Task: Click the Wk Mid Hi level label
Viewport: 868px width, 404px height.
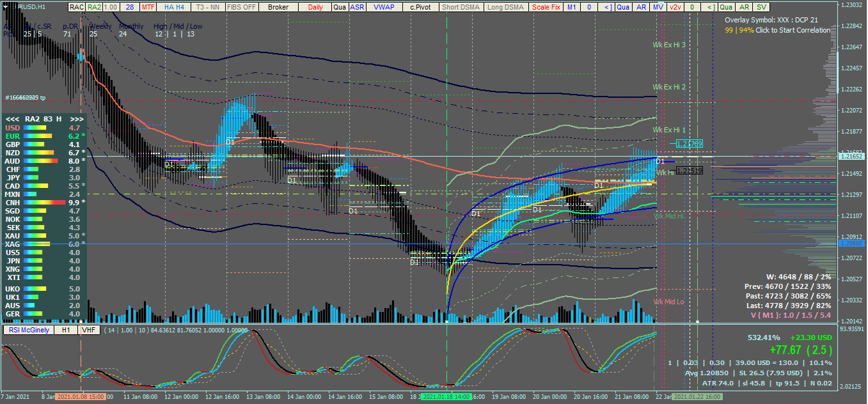Action: (669, 216)
